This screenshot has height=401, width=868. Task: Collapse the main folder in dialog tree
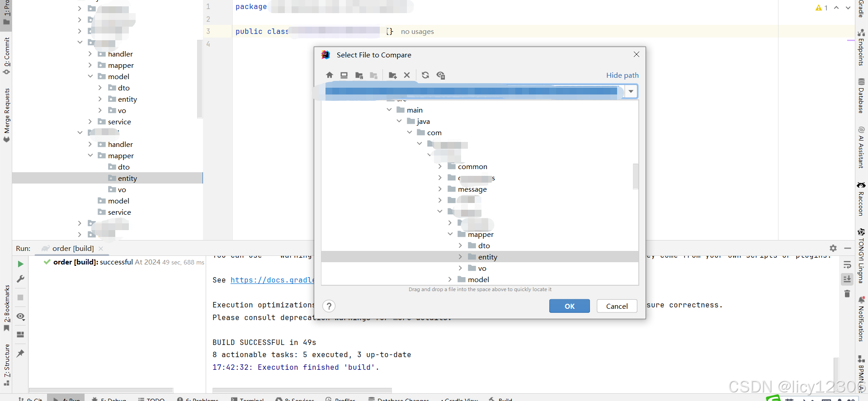(x=389, y=110)
